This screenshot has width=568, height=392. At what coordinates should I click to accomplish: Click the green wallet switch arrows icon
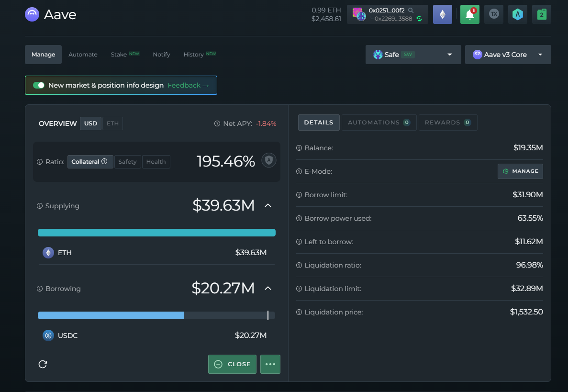(x=419, y=19)
